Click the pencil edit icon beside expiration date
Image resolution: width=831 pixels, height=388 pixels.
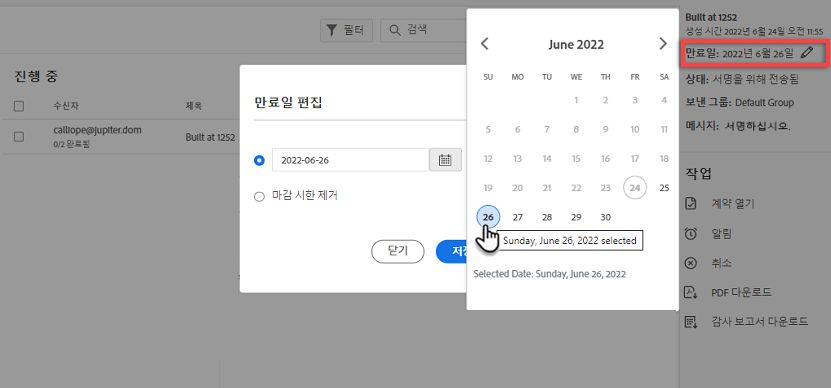(807, 52)
